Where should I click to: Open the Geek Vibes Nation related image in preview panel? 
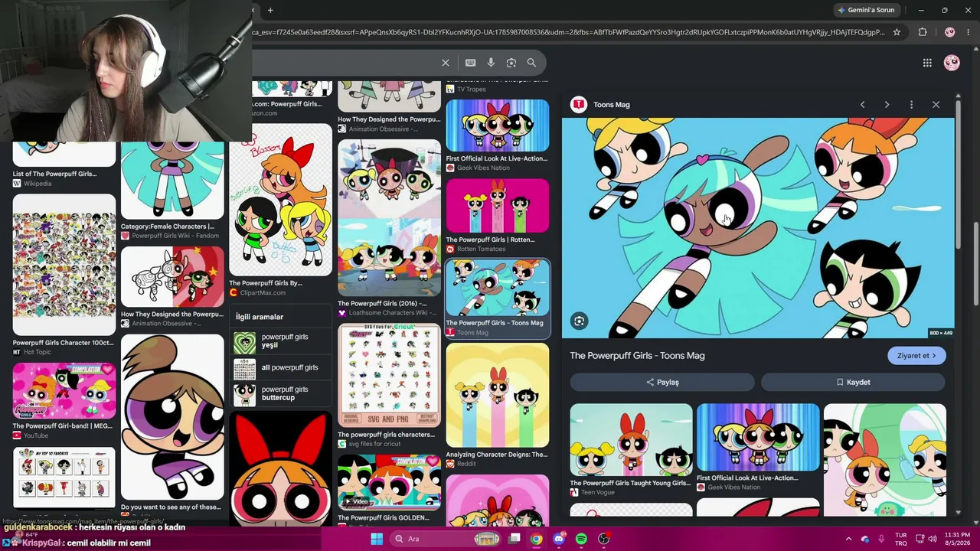click(758, 438)
